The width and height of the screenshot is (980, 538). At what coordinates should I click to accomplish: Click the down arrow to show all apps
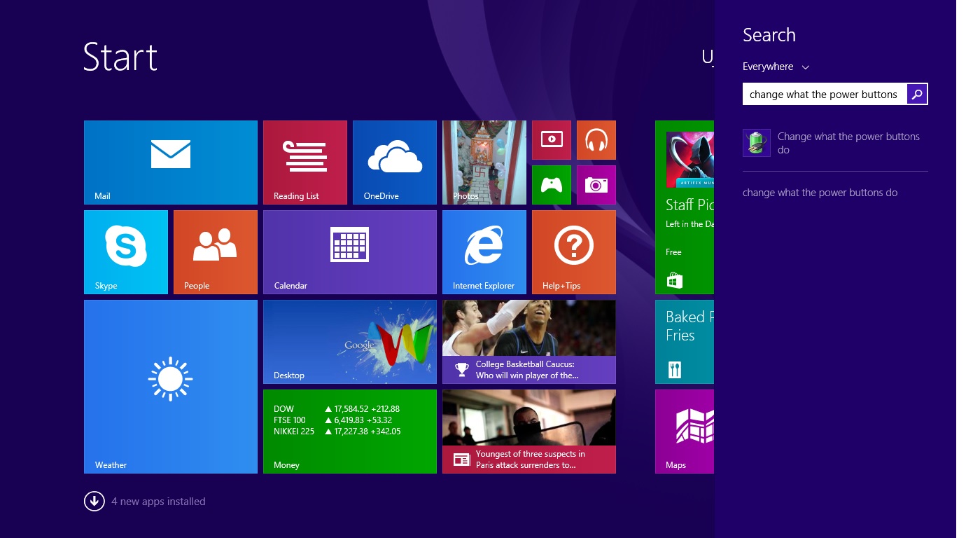pos(94,502)
